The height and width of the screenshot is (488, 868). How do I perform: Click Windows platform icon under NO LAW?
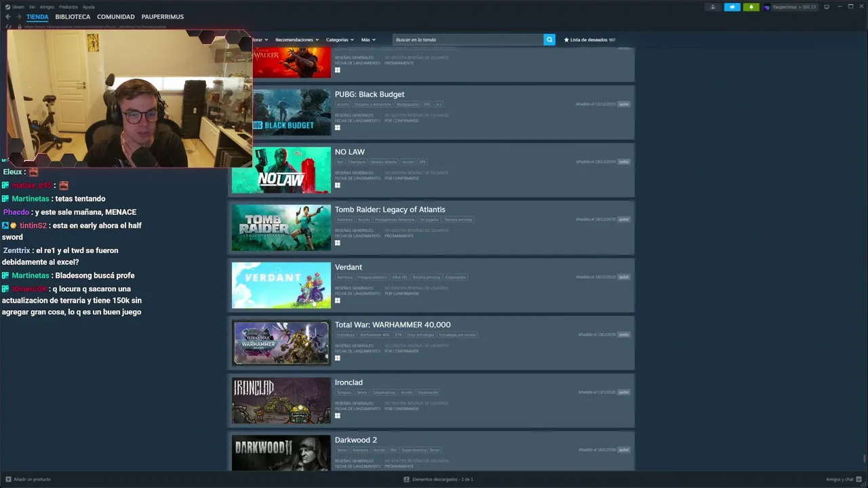(337, 185)
